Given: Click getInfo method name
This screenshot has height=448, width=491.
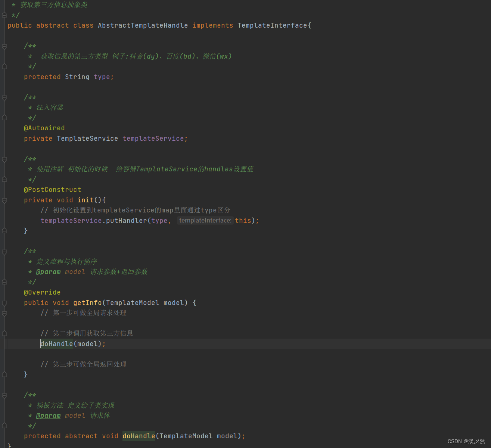Looking at the screenshot, I should pos(87,303).
